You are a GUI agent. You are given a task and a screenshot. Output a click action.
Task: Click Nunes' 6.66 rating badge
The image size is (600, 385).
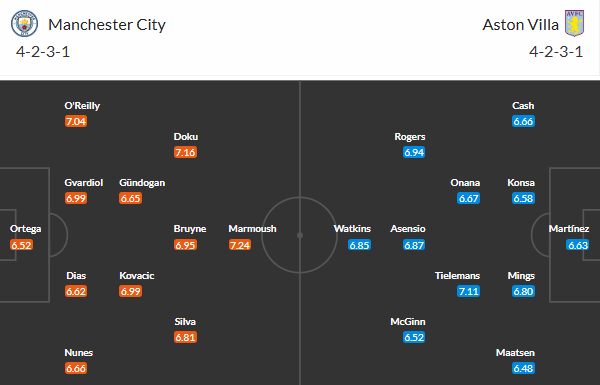click(x=76, y=368)
